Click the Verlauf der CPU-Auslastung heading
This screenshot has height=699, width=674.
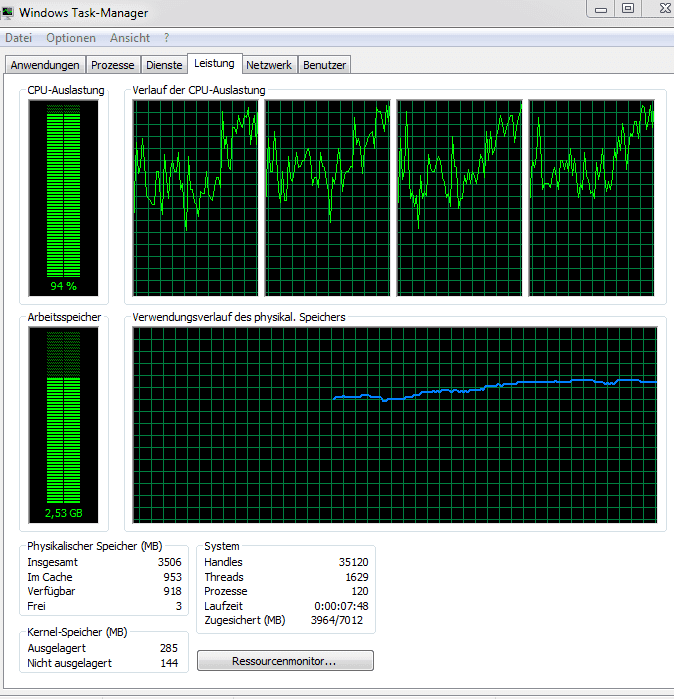pyautogui.click(x=199, y=90)
